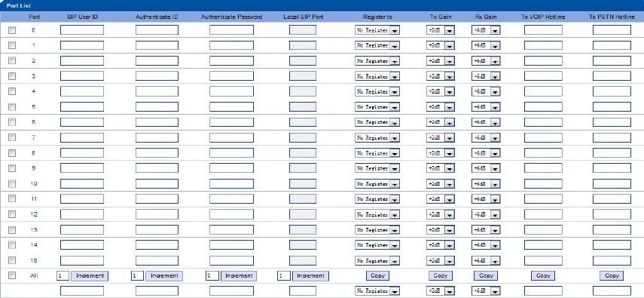This screenshot has height=298, width=644.
Task: Click SIP User ID increment step field
Action: coord(63,276)
